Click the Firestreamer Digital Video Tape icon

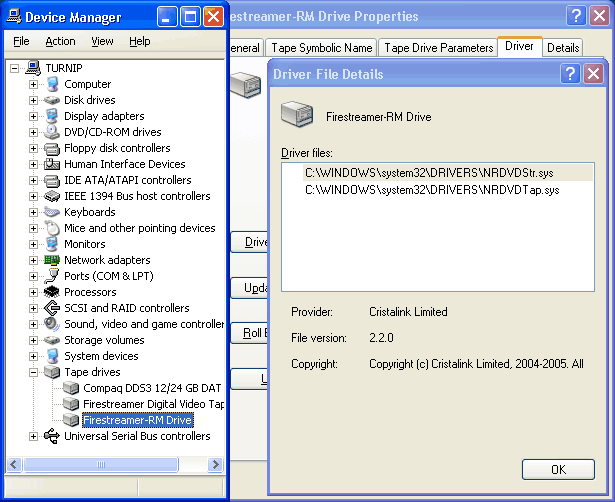71,404
